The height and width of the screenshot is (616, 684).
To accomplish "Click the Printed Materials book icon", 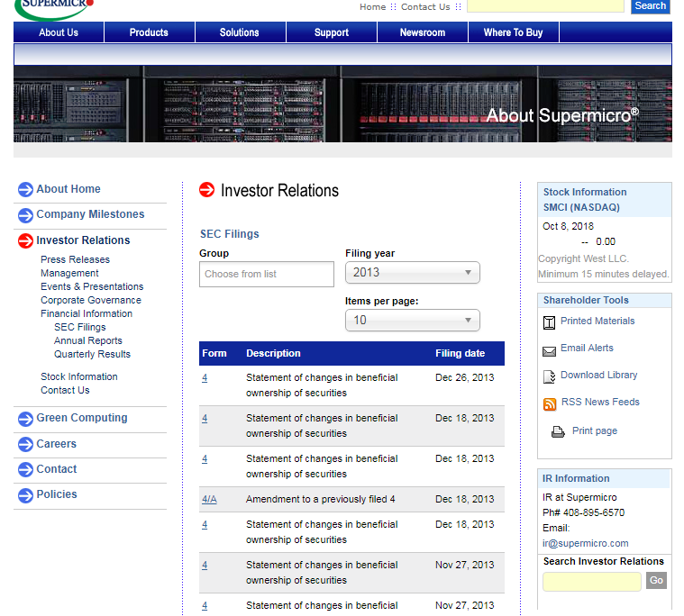I will [549, 322].
